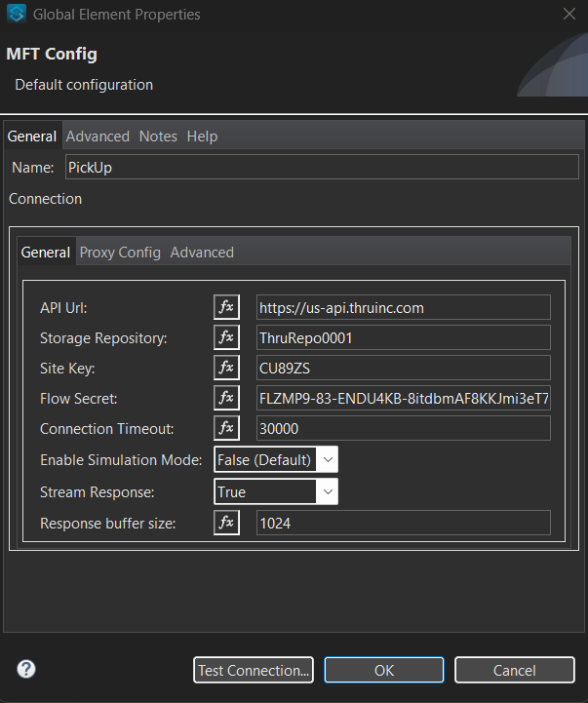Viewport: 588px width, 703px height.
Task: Click fx button next to Connection Timeout
Action: [x=226, y=428]
